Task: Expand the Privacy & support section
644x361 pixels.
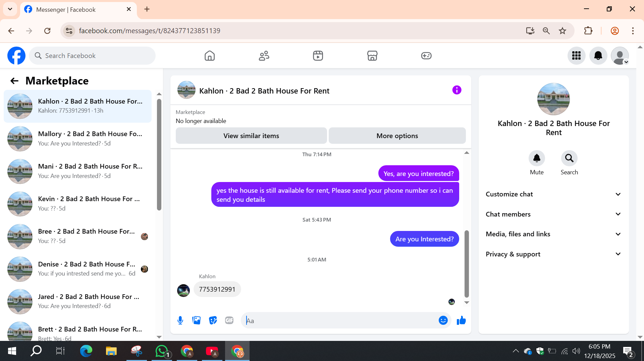Action: pyautogui.click(x=553, y=254)
